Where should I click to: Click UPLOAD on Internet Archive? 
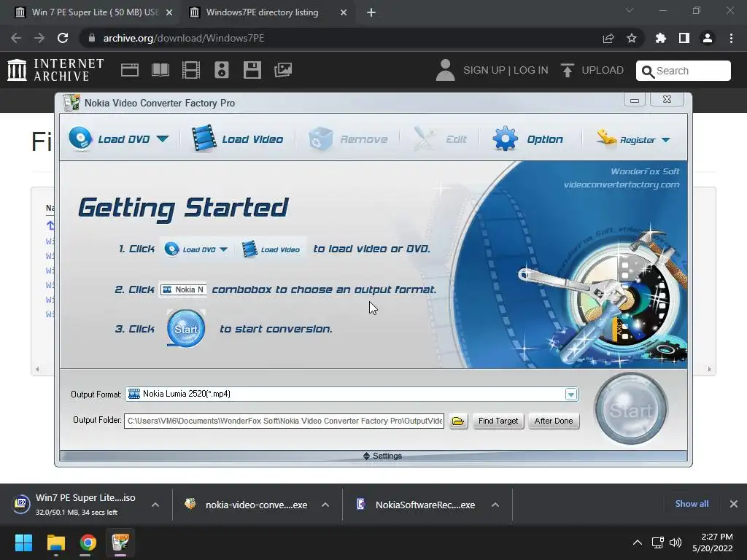point(592,70)
